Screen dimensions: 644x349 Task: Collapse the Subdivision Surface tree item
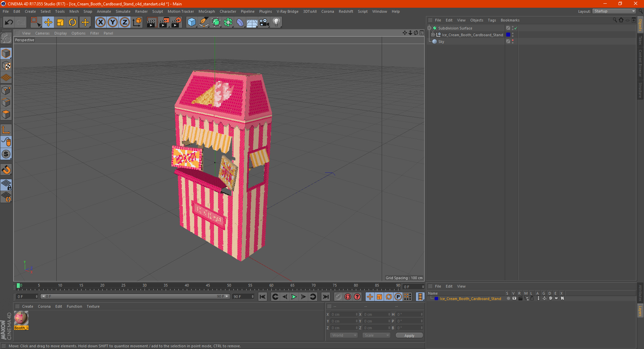(x=429, y=28)
